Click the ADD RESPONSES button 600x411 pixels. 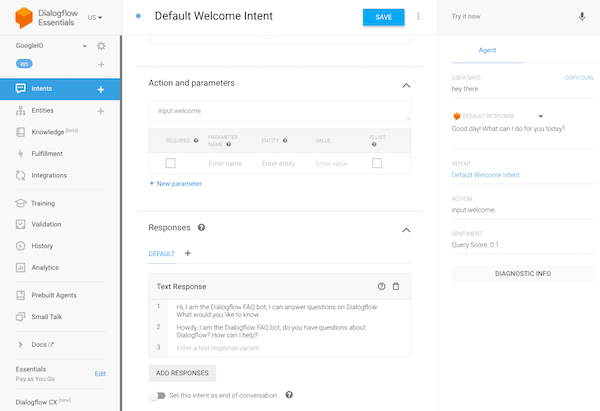[181, 373]
